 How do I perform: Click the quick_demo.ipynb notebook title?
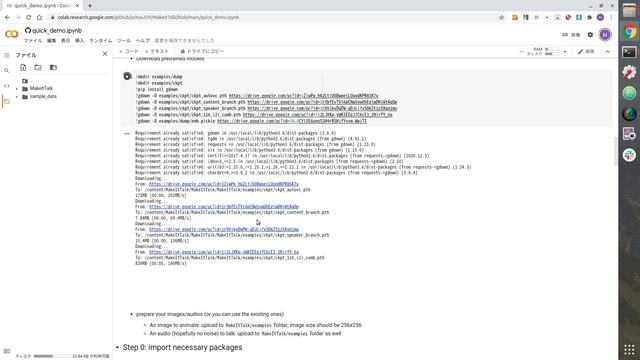[57, 31]
